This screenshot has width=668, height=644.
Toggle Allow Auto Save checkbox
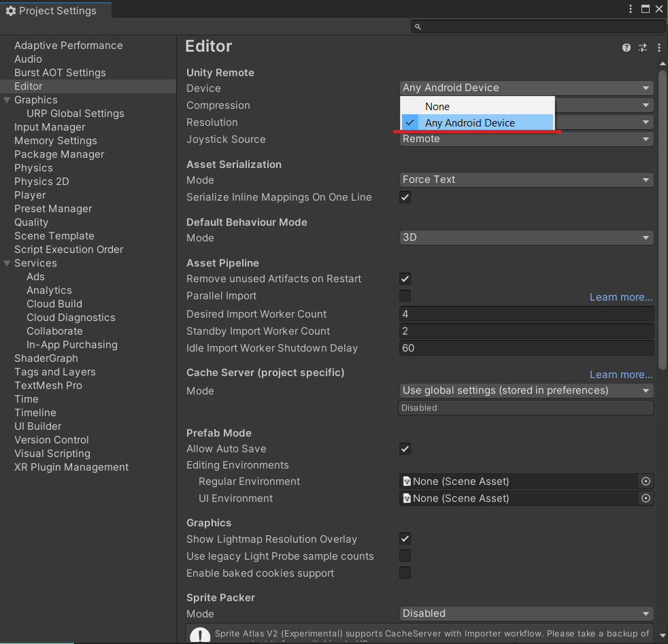point(405,449)
